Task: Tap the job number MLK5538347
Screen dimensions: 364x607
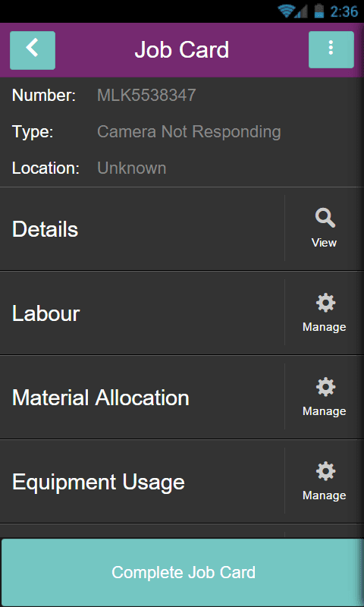Action: [x=146, y=96]
